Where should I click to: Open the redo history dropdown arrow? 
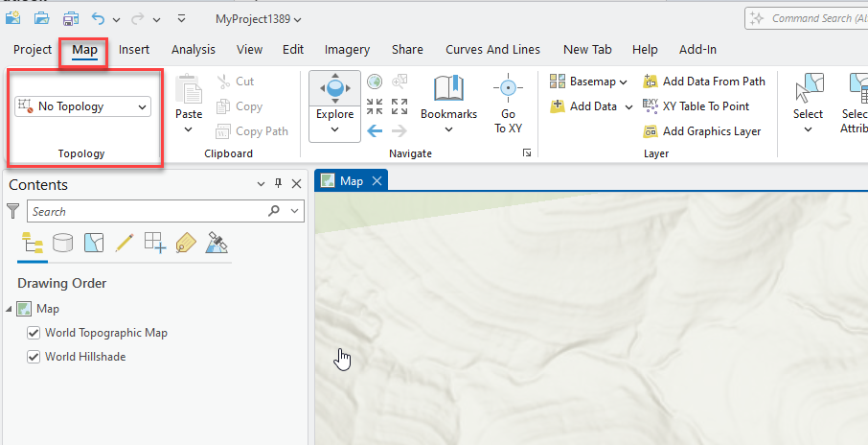[157, 19]
